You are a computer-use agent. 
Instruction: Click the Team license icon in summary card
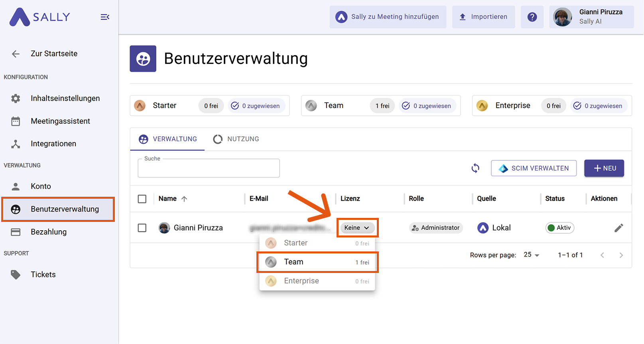(311, 106)
